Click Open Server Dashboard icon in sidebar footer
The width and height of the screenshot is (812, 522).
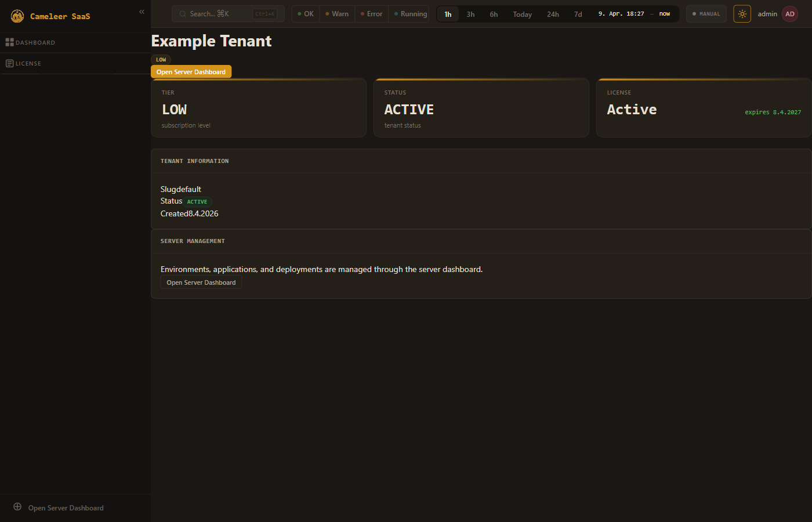point(17,507)
